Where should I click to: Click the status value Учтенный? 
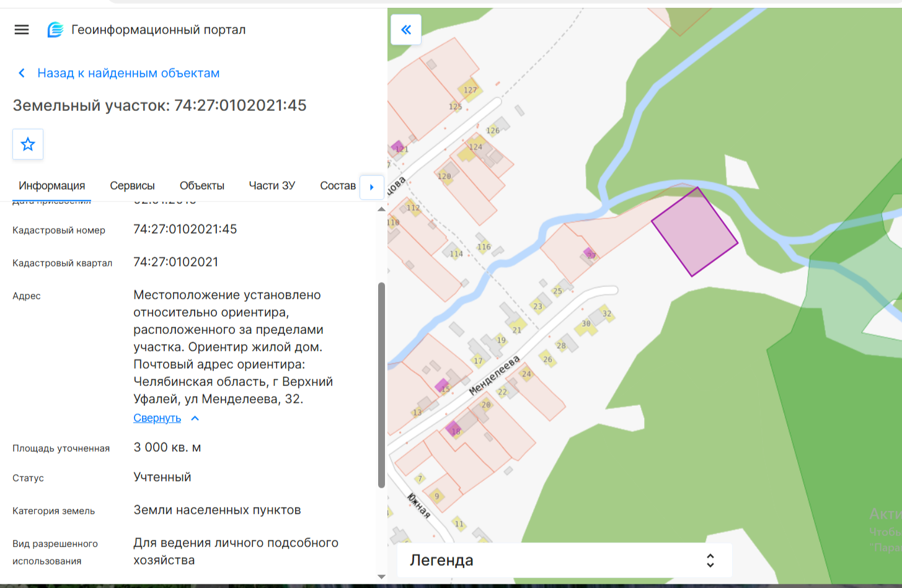[162, 477]
